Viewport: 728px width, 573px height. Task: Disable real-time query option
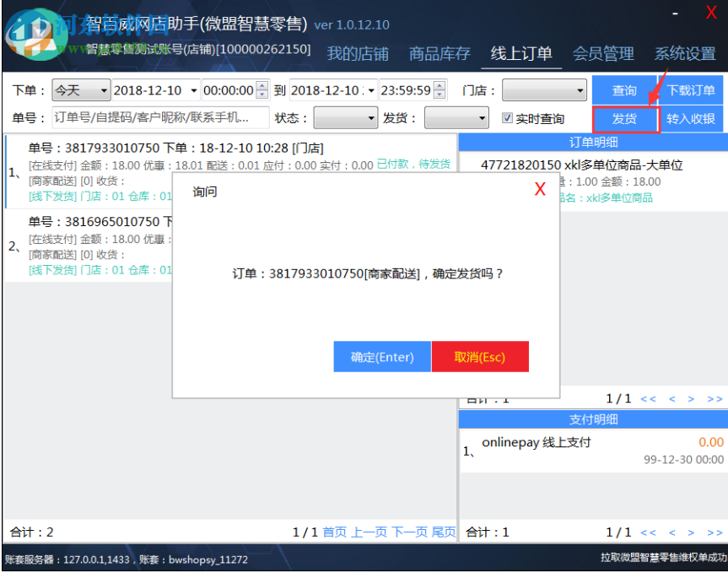(507, 118)
